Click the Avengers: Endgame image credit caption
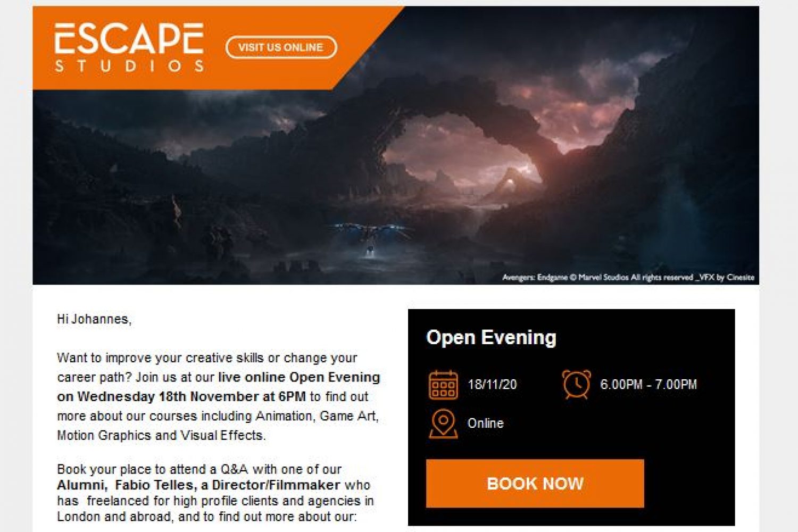 click(x=628, y=277)
